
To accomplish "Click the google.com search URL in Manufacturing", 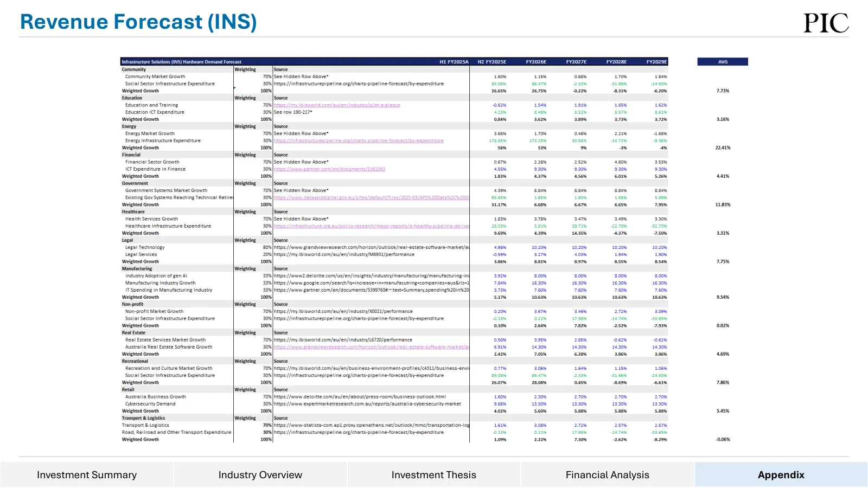I will coord(372,283).
